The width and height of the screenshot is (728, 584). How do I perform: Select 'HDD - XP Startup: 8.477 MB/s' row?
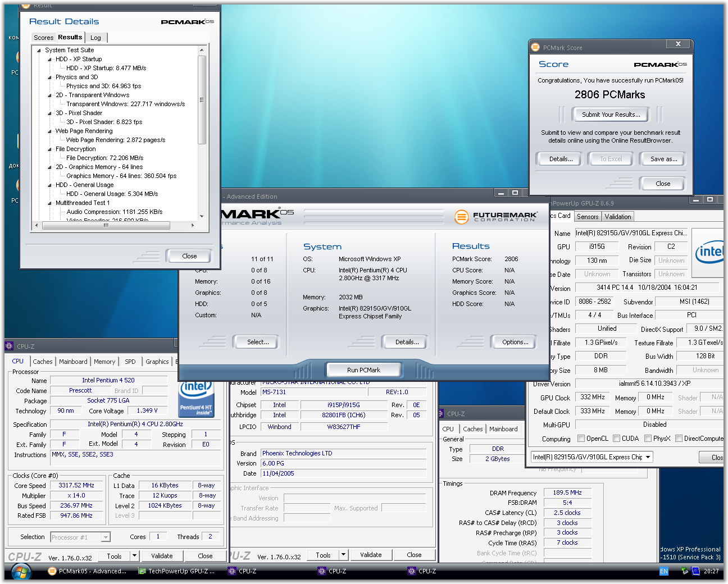[x=106, y=68]
